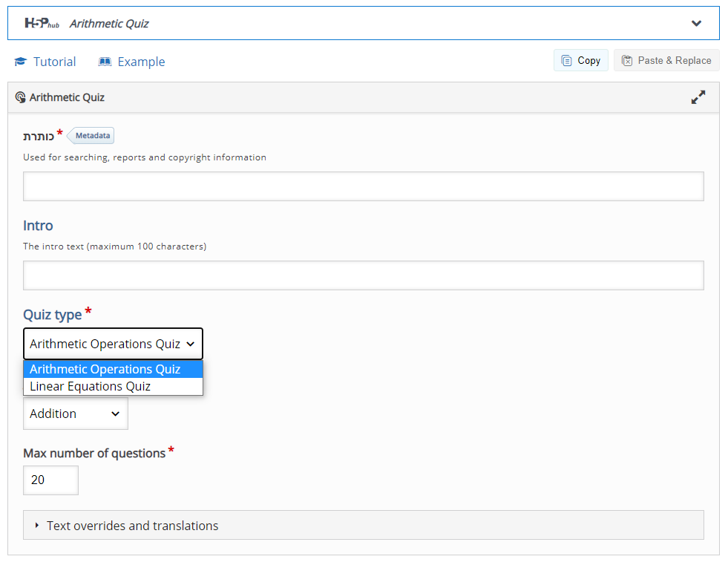Click the title text input field
This screenshot has height=565, width=728.
363,186
